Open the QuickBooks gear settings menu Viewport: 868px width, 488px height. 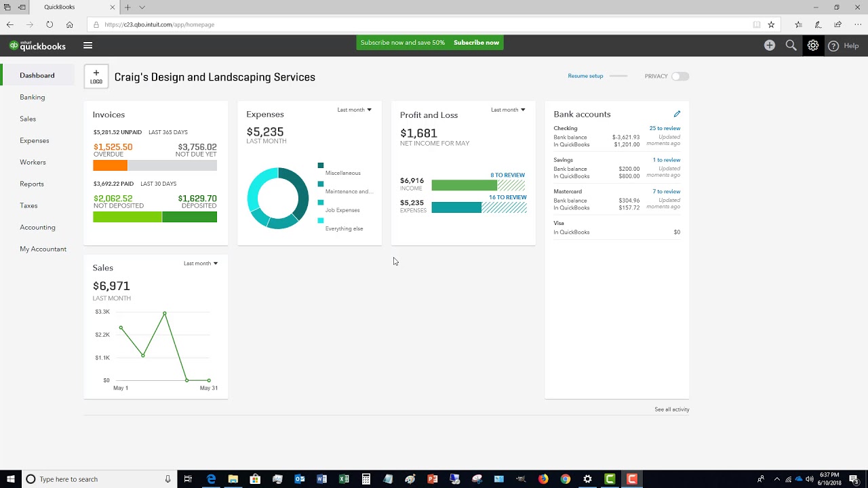click(813, 45)
